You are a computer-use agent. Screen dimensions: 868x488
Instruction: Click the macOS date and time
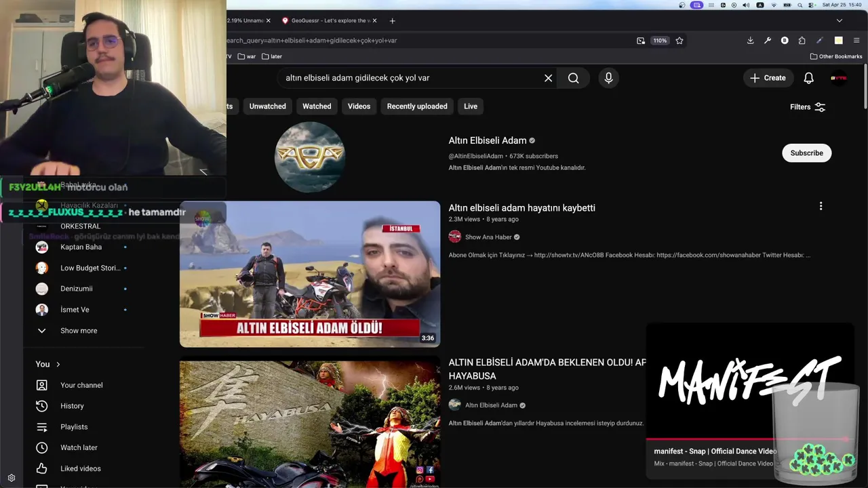coord(842,5)
